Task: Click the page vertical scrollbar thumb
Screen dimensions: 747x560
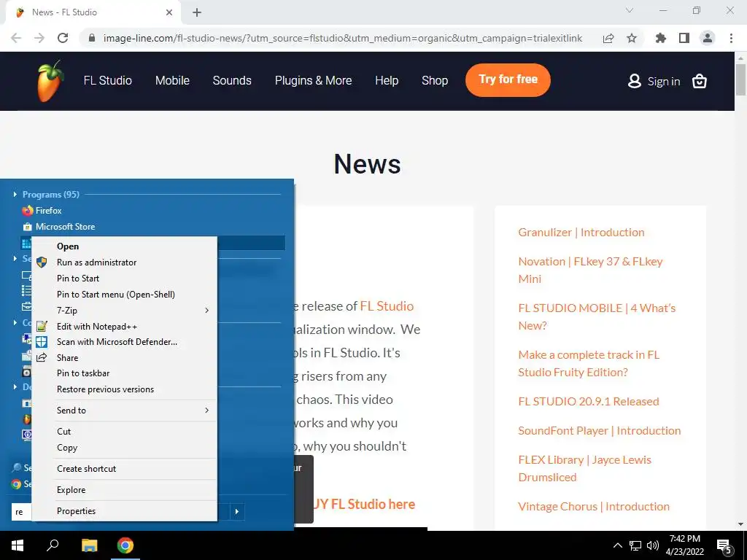Action: tap(740, 79)
